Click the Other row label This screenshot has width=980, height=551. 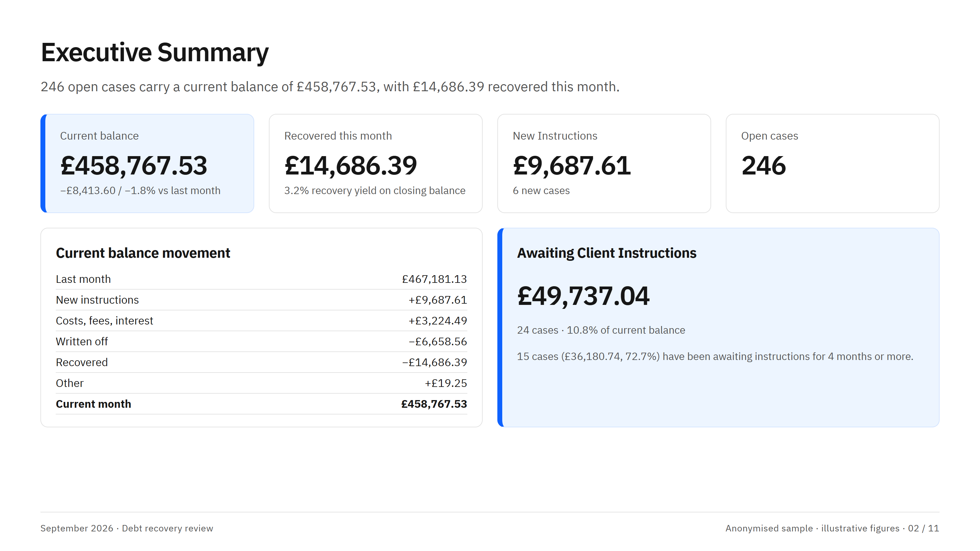coord(70,383)
